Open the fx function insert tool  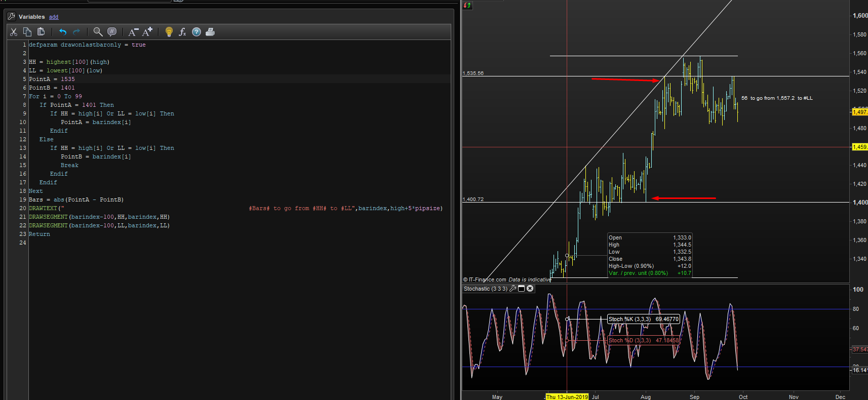pos(182,32)
